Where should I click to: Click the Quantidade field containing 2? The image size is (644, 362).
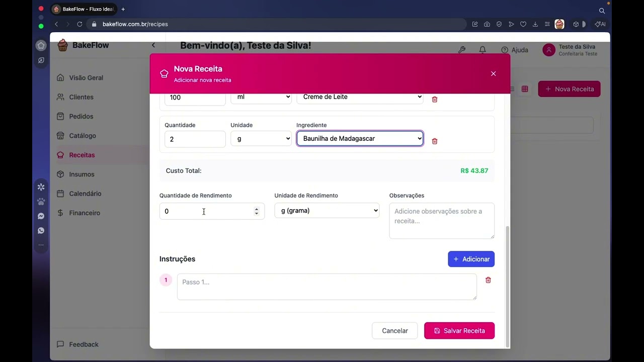click(195, 139)
